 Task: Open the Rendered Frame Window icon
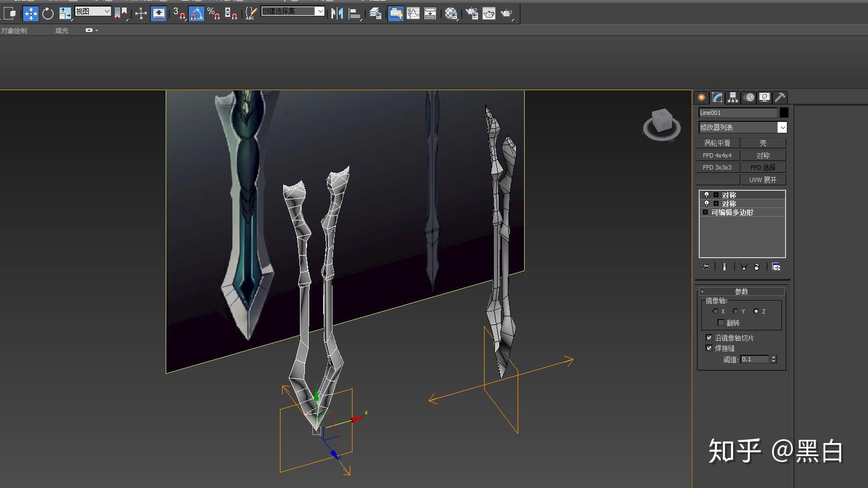(489, 13)
